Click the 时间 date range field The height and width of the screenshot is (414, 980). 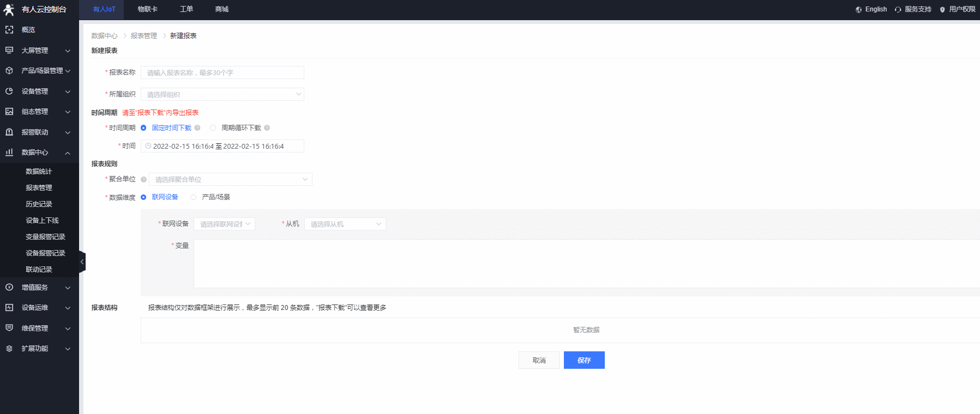point(223,146)
